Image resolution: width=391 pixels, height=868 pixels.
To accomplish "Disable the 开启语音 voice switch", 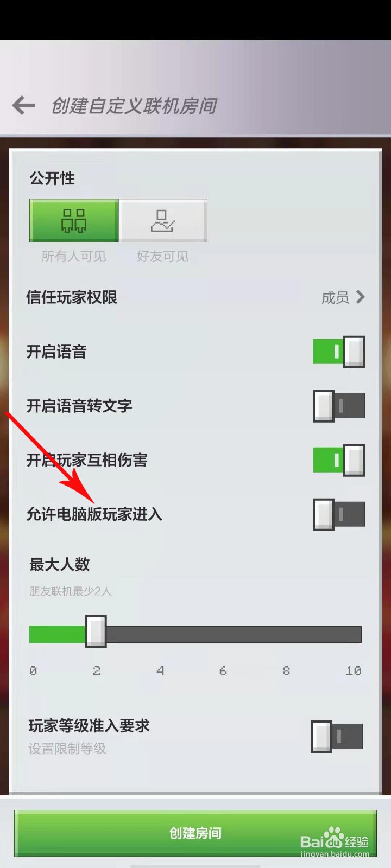I will click(x=338, y=352).
